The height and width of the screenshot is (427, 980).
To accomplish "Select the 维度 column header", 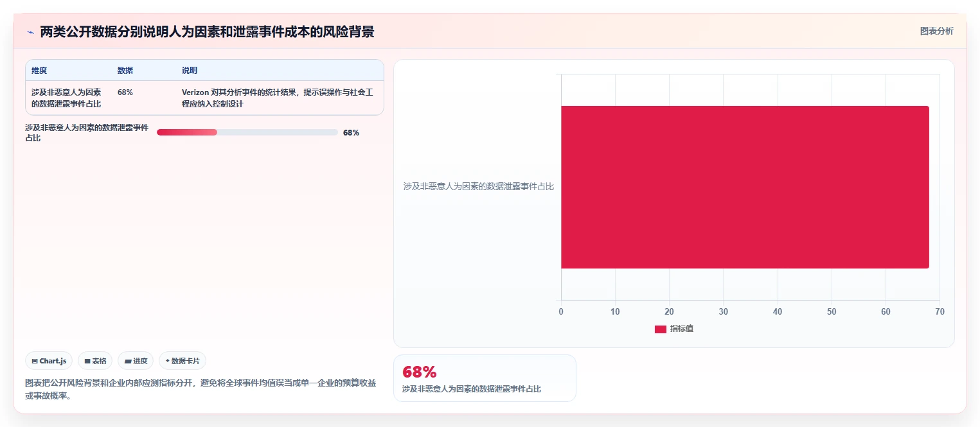I will (39, 71).
